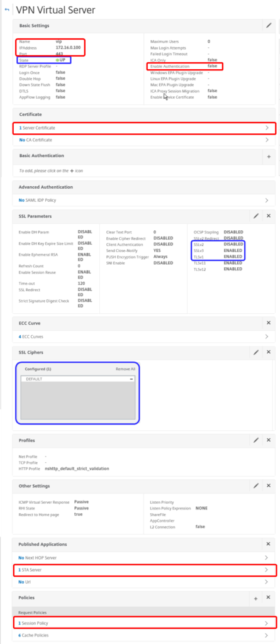The image size is (280, 644).
Task: Edit SSL Parameters with the pencil icon
Action: [255, 216]
